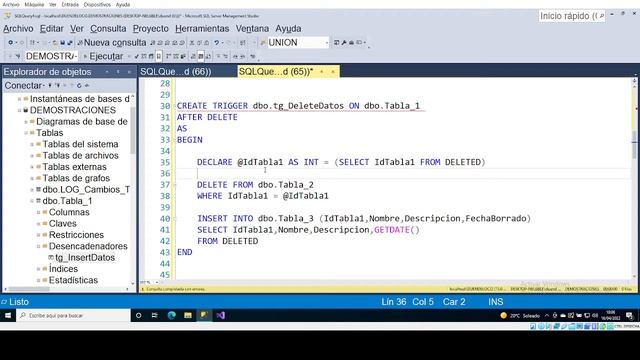Collapse the Tablas folder node
This screenshot has height=360, width=640.
[26, 133]
